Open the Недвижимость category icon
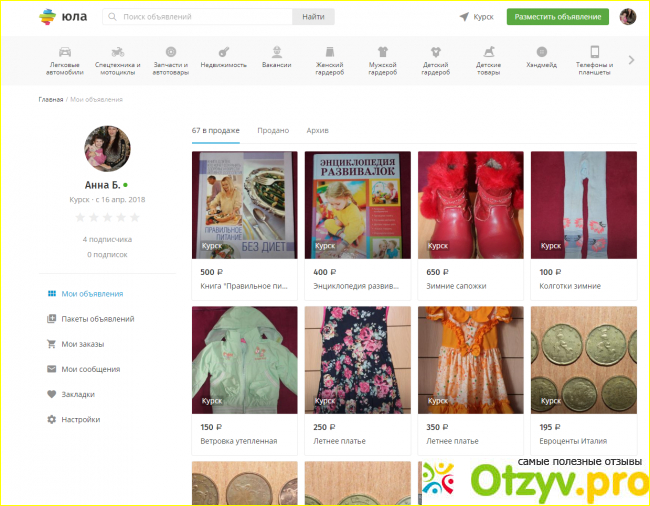Viewport: 650px width, 506px height. (224, 52)
